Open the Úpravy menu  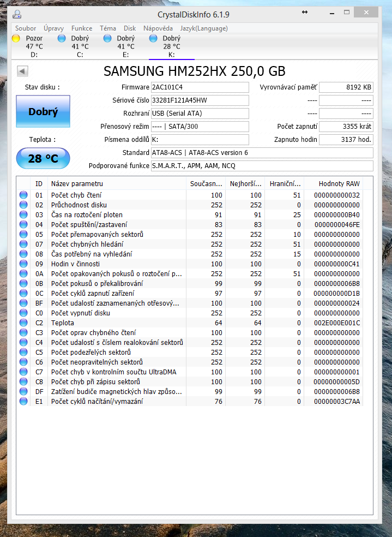pos(54,28)
